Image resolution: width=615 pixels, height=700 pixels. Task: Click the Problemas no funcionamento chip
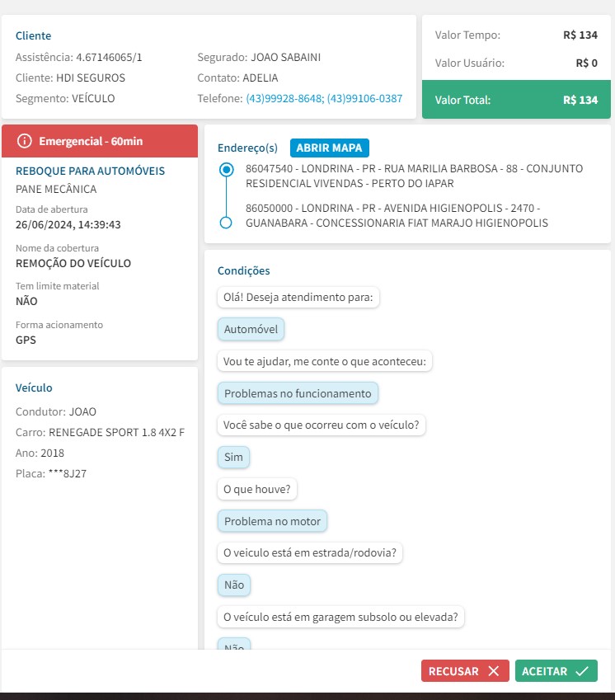298,393
